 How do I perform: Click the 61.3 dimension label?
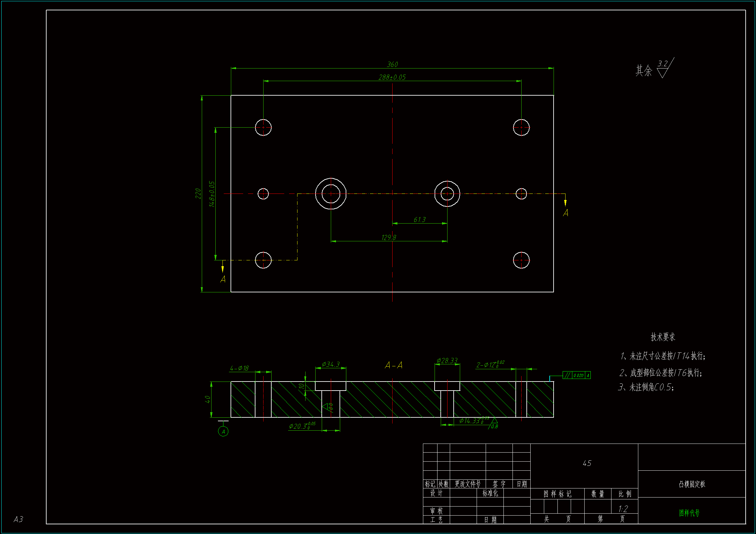point(419,220)
